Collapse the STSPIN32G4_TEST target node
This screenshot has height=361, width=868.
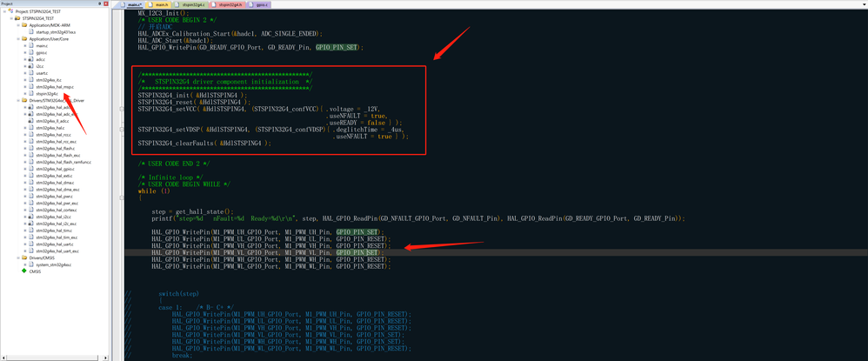click(x=11, y=18)
